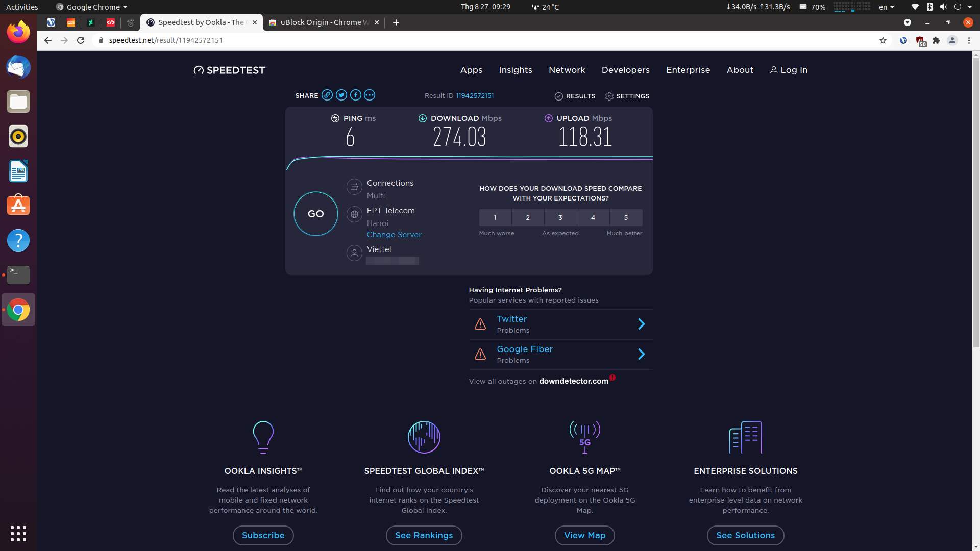Screen dimensions: 980x551
Task: Rate download speed as 5, much better
Action: (x=626, y=218)
